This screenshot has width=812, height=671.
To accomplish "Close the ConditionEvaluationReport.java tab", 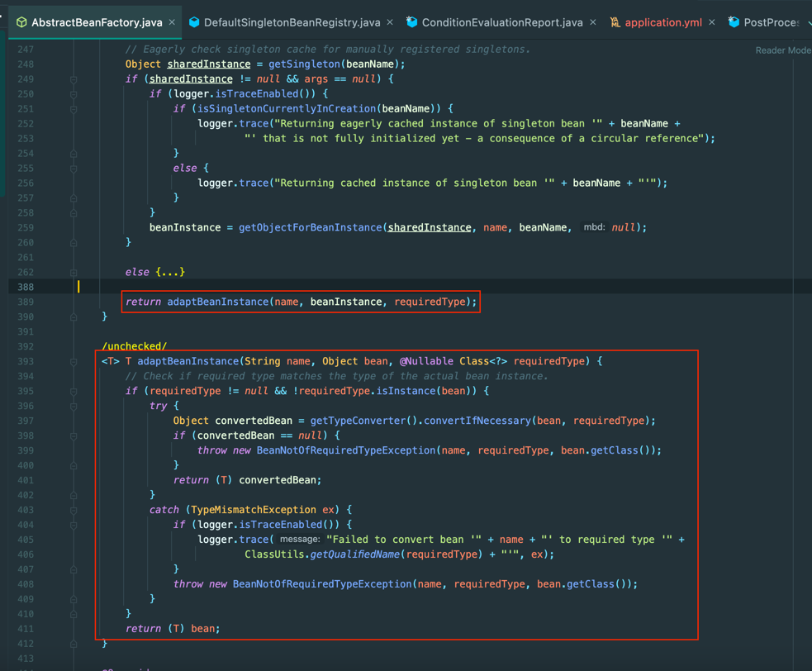I will click(x=593, y=22).
